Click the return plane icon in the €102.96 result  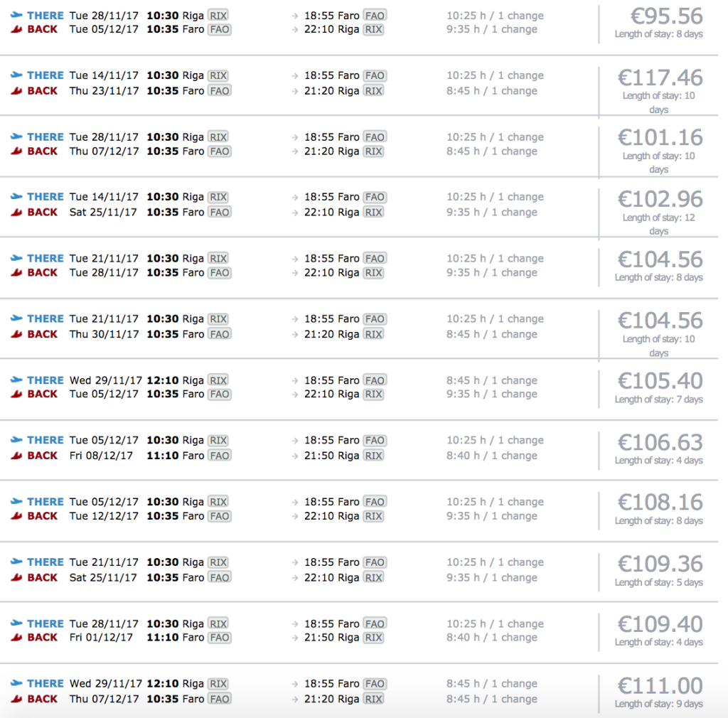[16, 212]
